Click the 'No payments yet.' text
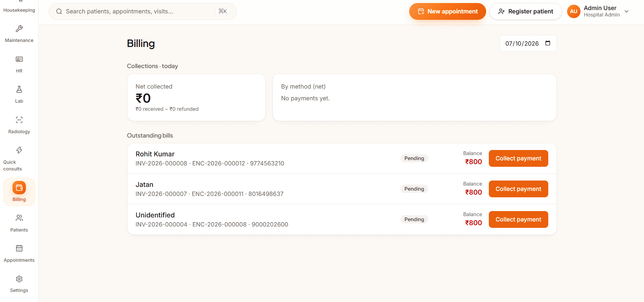This screenshot has height=302, width=644. tap(305, 98)
